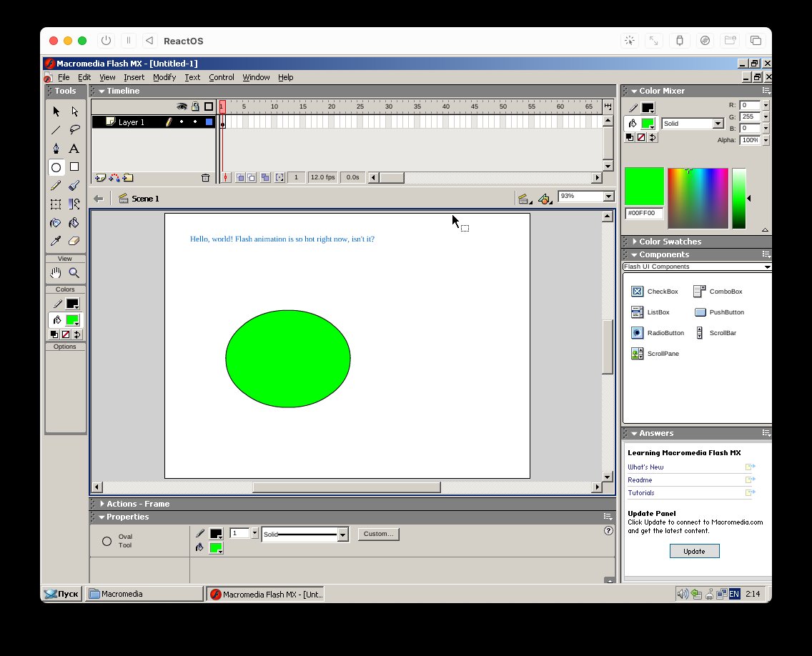The width and height of the screenshot is (812, 656).
Task: Click the rainbow color picker field
Action: [x=698, y=198]
